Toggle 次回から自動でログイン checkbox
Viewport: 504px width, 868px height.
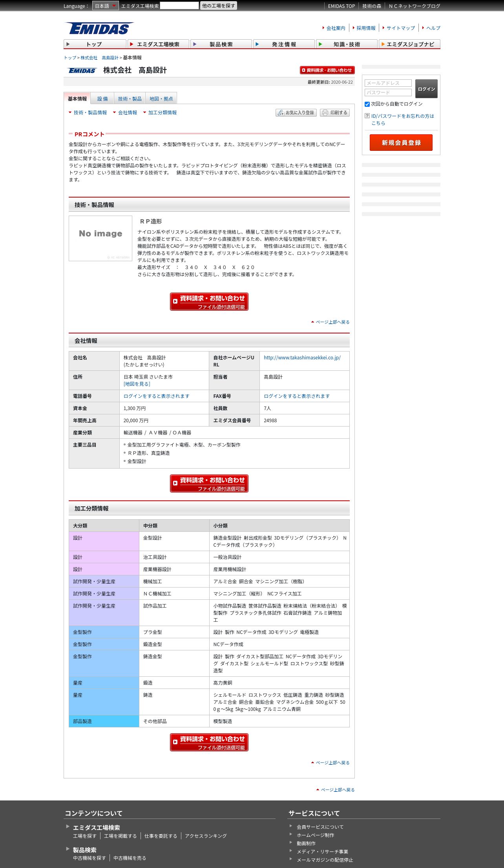(x=367, y=104)
